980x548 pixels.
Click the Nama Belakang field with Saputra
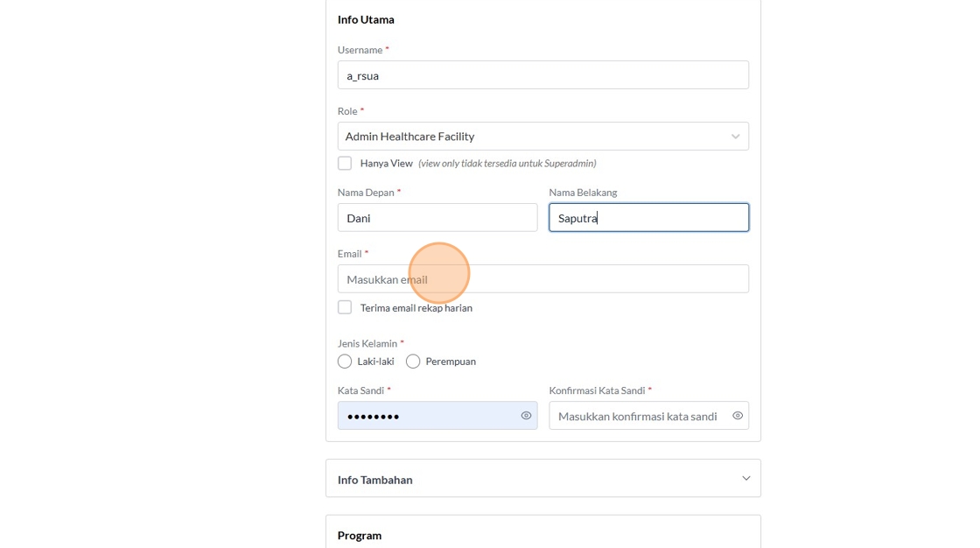pos(648,218)
